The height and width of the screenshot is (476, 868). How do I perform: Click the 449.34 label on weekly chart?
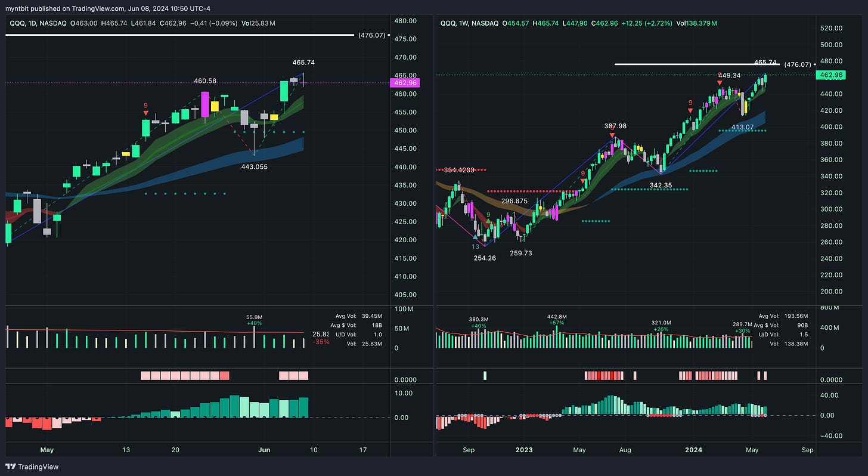(728, 75)
